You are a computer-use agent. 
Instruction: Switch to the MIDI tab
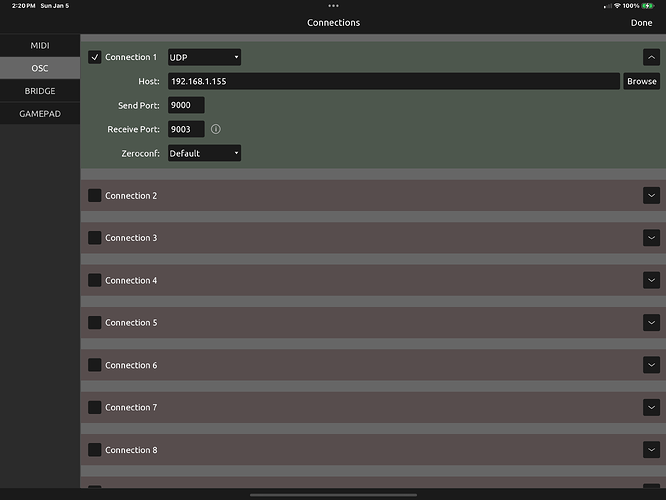coord(40,45)
